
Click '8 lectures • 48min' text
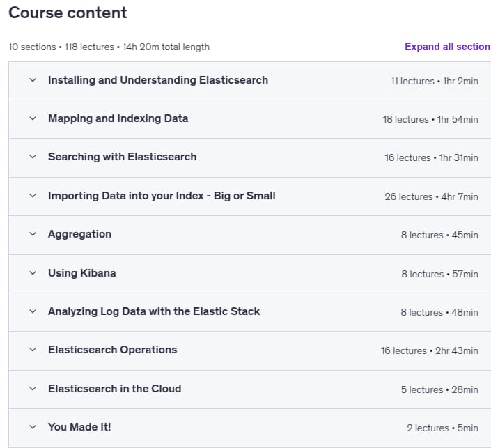point(439,312)
